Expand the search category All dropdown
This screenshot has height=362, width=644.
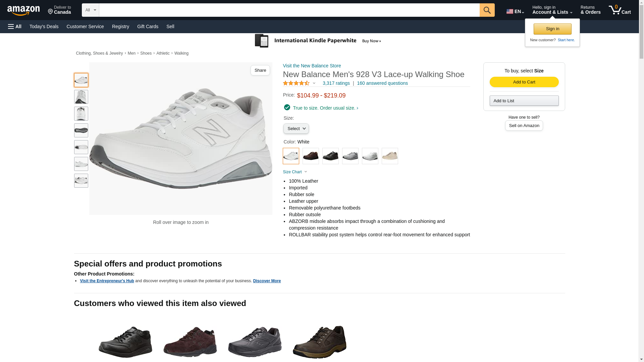click(90, 10)
